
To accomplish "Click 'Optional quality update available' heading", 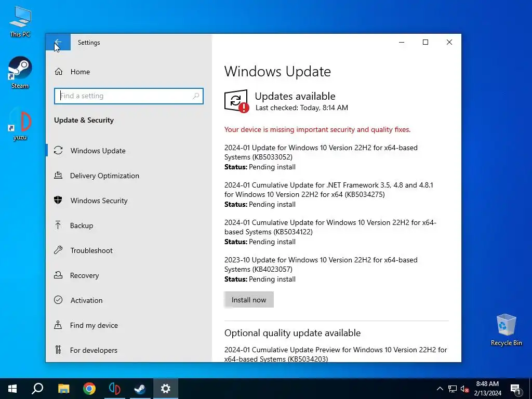I will click(292, 333).
